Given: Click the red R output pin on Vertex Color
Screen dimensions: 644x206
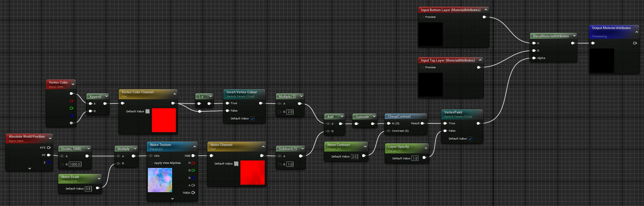Looking at the screenshot, I should (71, 101).
